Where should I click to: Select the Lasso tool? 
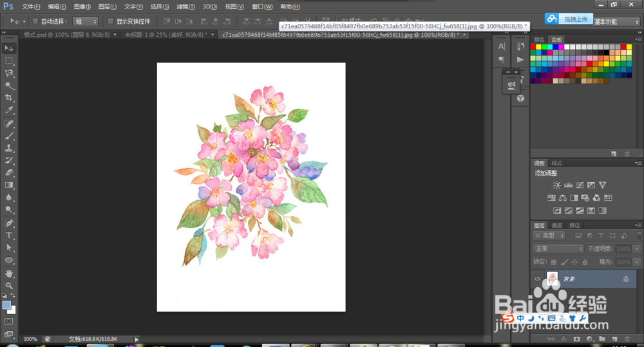click(8, 73)
